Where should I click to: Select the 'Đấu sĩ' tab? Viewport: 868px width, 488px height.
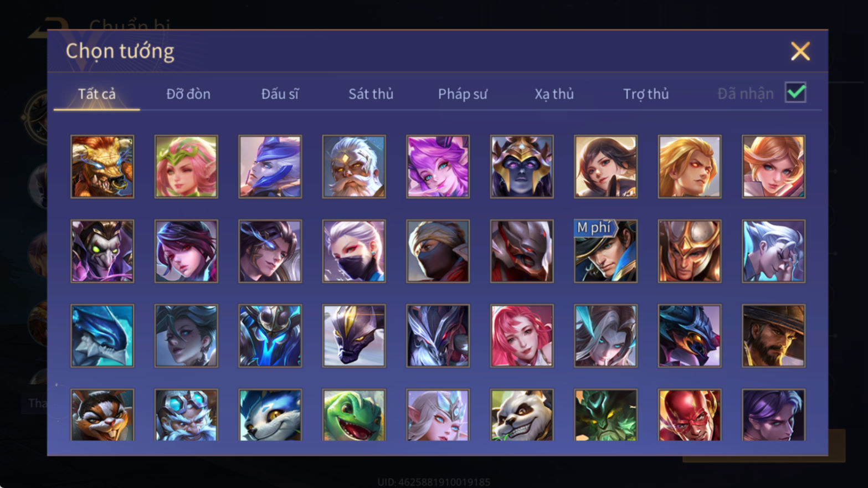[280, 94]
